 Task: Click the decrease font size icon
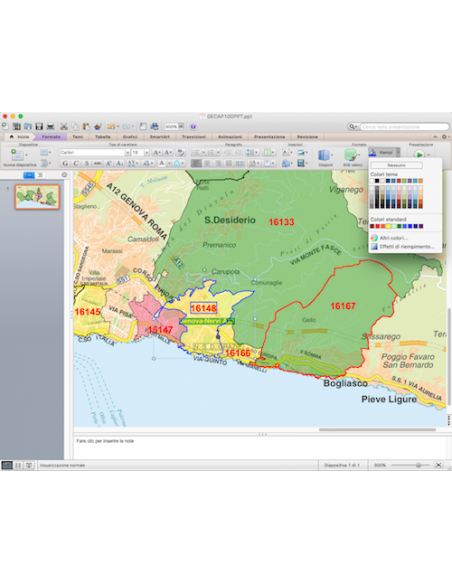(x=168, y=152)
